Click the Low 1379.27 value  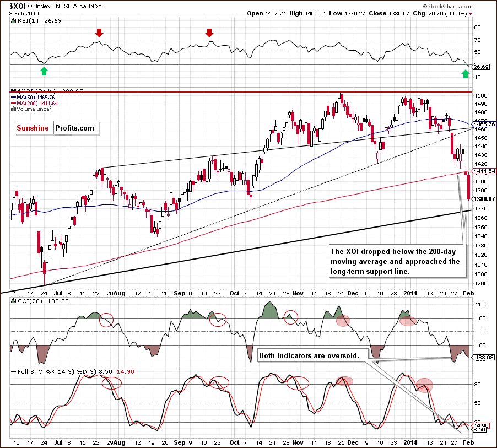click(347, 13)
